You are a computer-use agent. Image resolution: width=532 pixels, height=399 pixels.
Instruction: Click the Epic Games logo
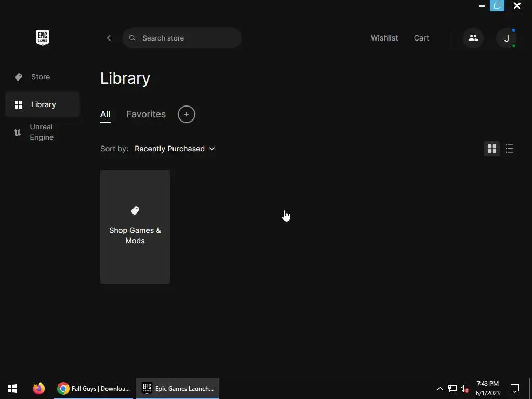coord(43,37)
